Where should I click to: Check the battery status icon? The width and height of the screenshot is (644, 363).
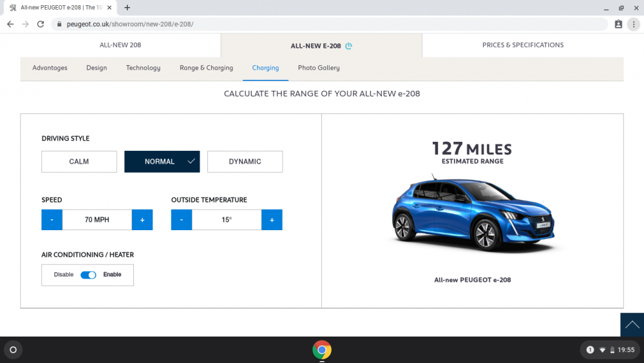point(612,350)
